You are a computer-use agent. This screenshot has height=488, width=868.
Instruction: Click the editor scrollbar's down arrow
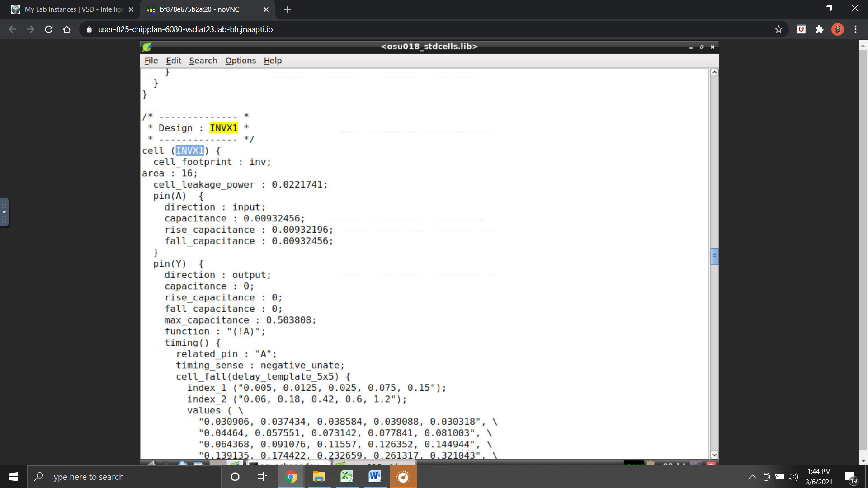click(714, 455)
